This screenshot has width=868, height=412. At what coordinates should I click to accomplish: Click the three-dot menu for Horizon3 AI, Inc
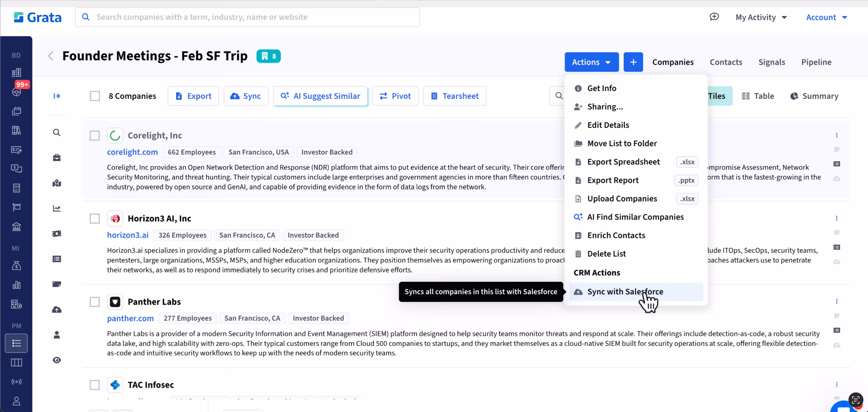837,218
